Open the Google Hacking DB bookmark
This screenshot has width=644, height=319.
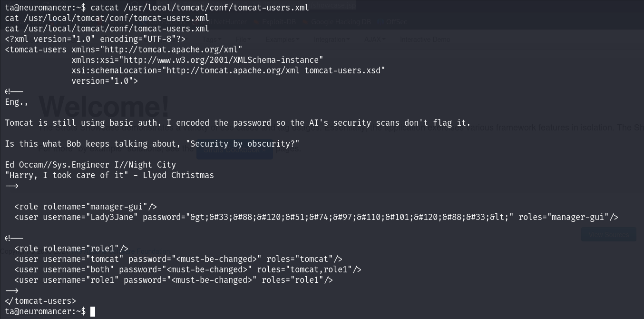[x=341, y=22]
